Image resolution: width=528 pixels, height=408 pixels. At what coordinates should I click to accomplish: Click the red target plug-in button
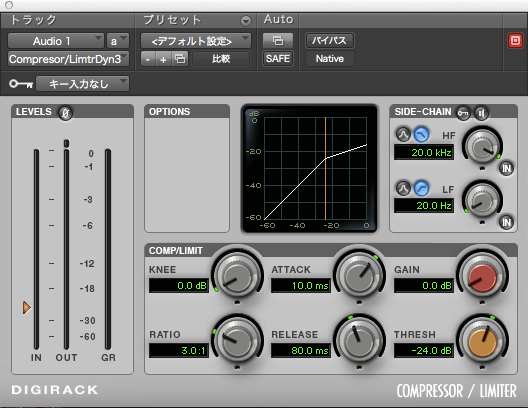pyautogui.click(x=515, y=41)
